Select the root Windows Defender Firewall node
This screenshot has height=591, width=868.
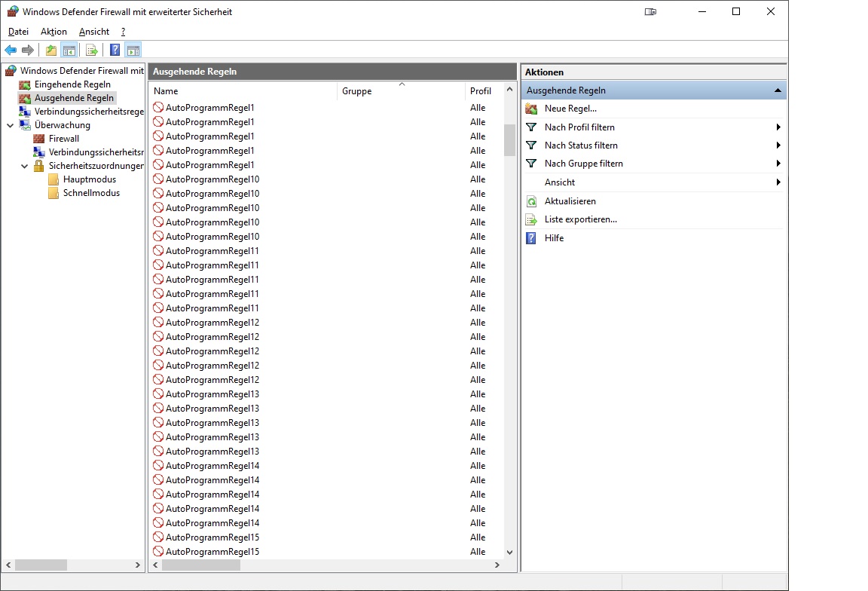(82, 71)
